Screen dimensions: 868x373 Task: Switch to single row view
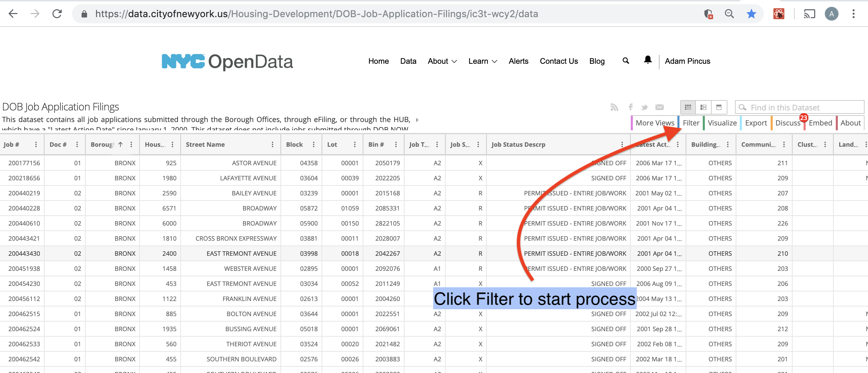(719, 107)
